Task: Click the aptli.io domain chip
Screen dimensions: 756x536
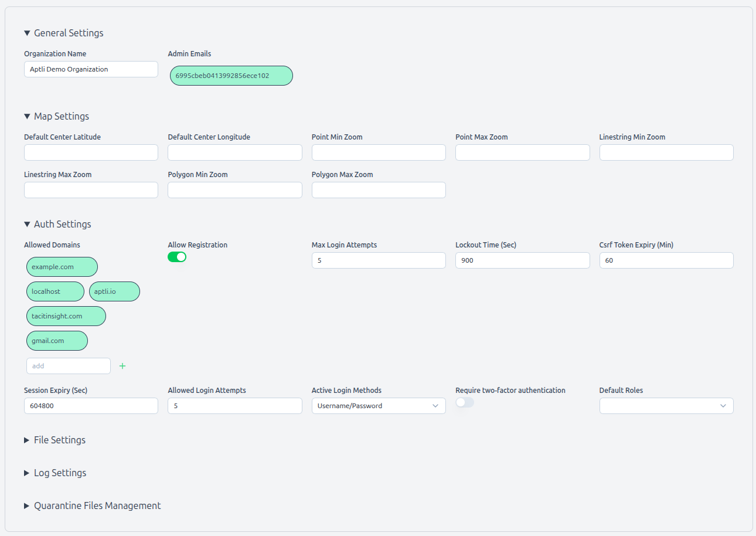Action: [114, 291]
